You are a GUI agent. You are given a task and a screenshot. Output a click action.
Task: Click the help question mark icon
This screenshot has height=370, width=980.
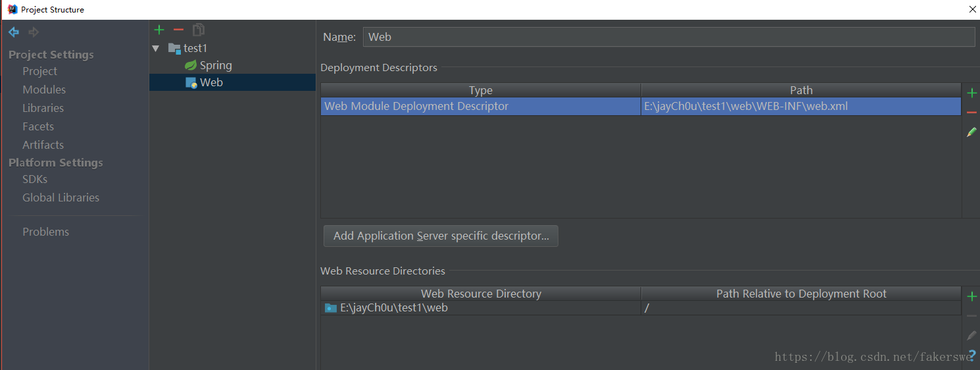click(972, 356)
